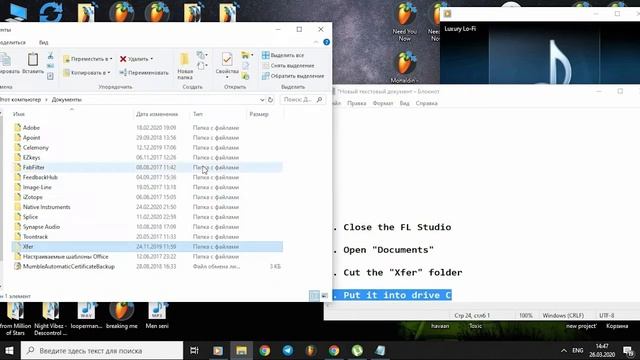
Task: Open Task View from the taskbar
Action: point(194,351)
